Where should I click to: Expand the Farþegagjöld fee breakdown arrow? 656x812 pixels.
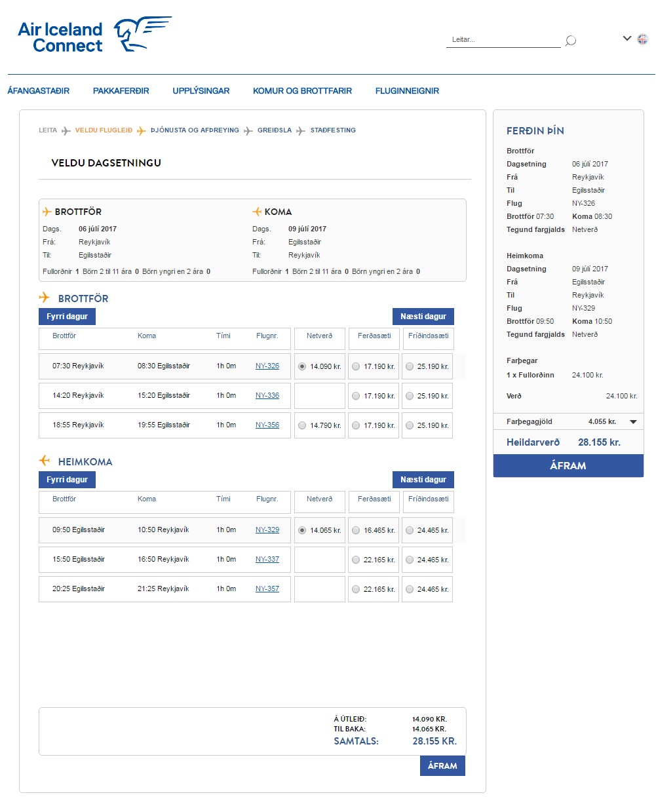pyautogui.click(x=633, y=422)
